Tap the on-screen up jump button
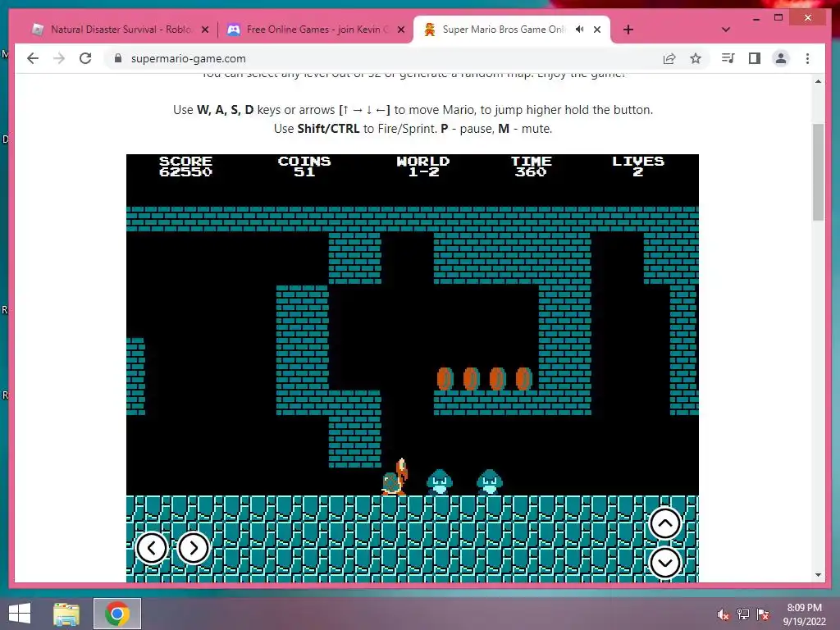The image size is (840, 630). click(x=664, y=523)
